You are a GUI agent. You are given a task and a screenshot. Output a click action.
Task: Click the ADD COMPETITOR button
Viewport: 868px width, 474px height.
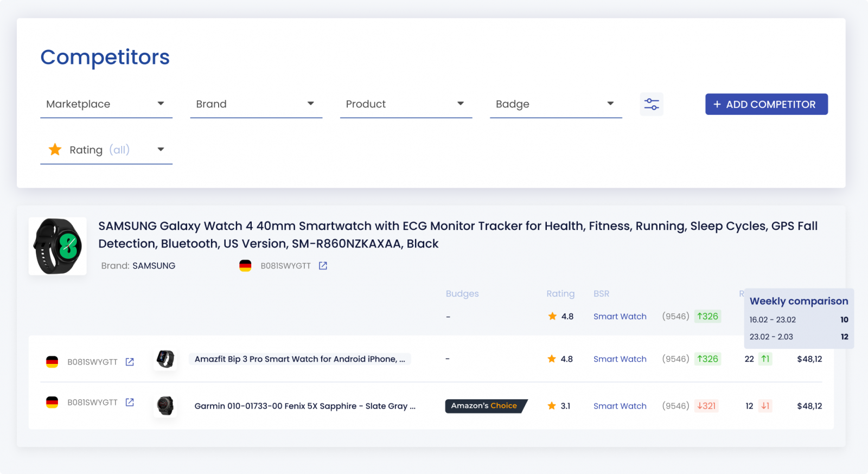tap(766, 104)
